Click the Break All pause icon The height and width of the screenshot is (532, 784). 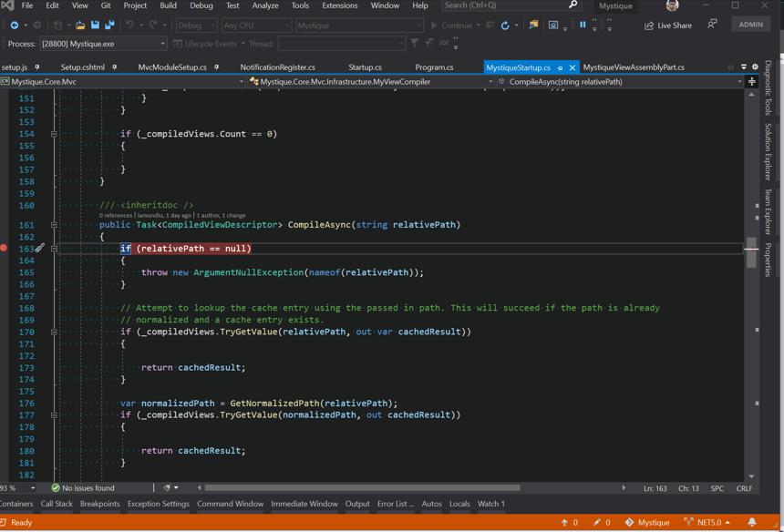pyautogui.click(x=583, y=25)
